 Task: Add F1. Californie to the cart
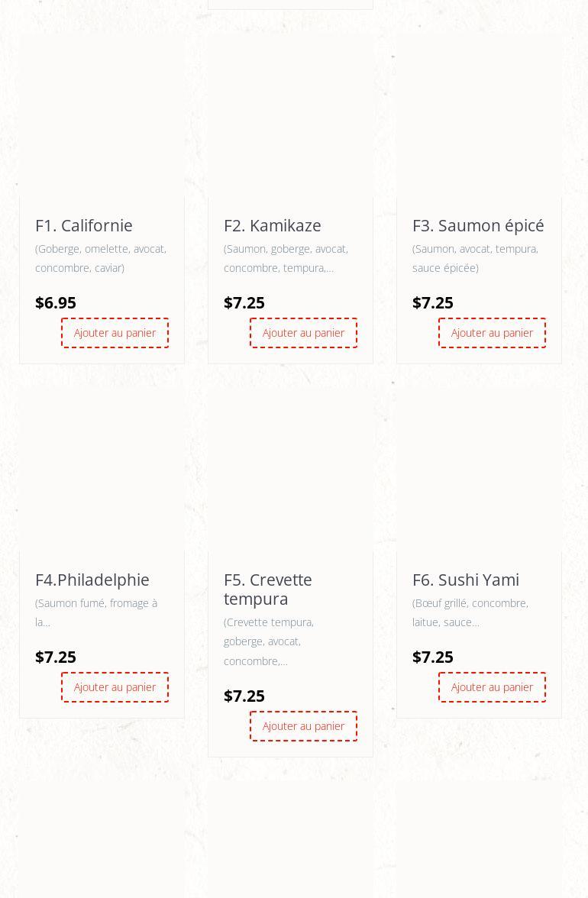[115, 333]
